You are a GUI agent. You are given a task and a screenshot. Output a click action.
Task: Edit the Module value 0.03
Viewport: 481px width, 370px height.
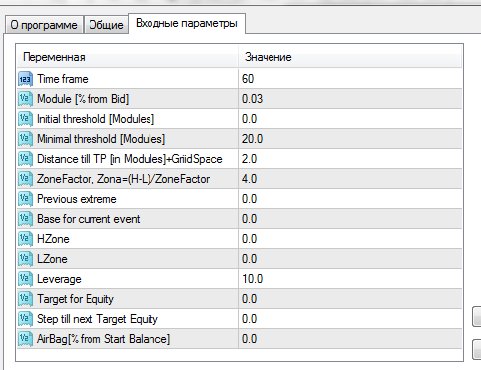(350, 99)
